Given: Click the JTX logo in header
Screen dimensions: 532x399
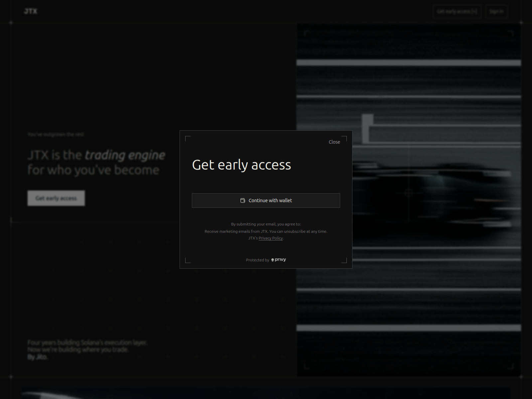Looking at the screenshot, I should click(31, 11).
